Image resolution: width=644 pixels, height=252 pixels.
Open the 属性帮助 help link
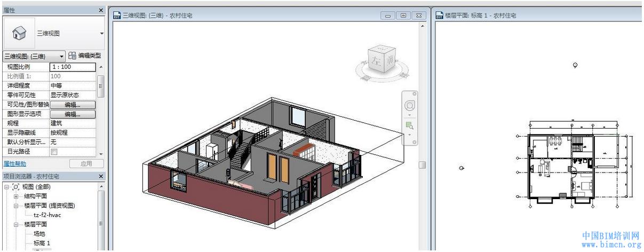[14, 164]
